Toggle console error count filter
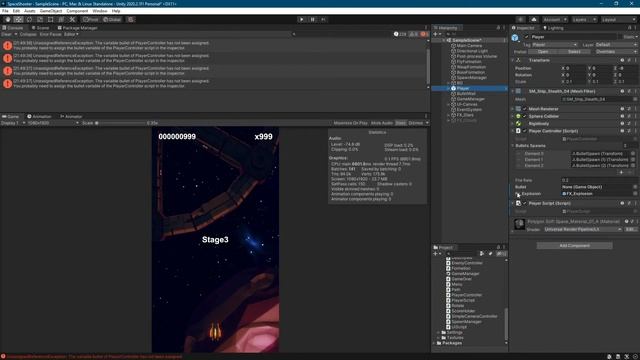Screen dimensions: 640x360 coord(424,34)
